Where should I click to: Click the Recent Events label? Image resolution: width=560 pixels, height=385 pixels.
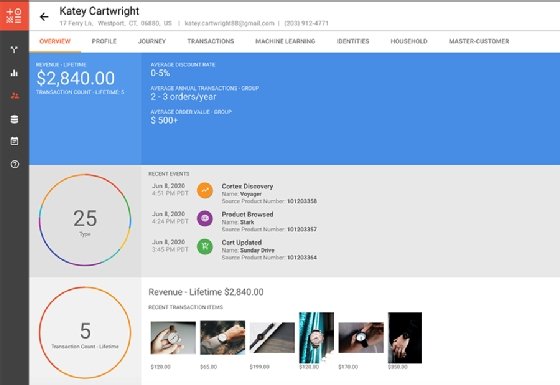click(169, 174)
